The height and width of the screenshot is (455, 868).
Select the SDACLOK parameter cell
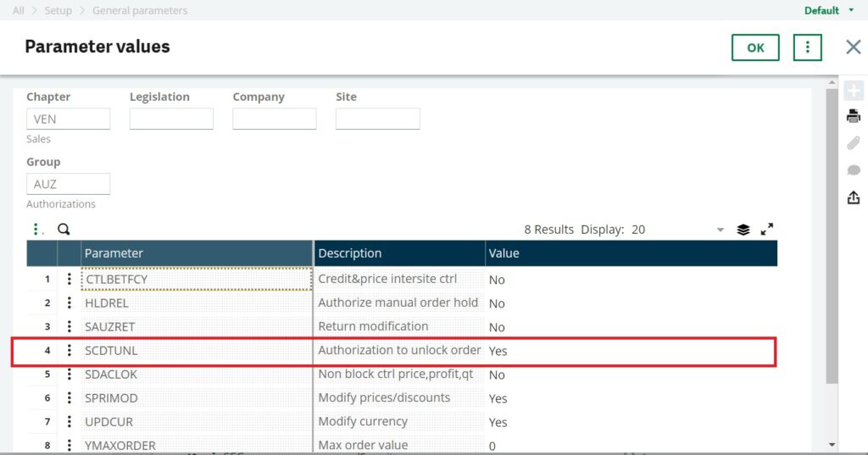197,375
